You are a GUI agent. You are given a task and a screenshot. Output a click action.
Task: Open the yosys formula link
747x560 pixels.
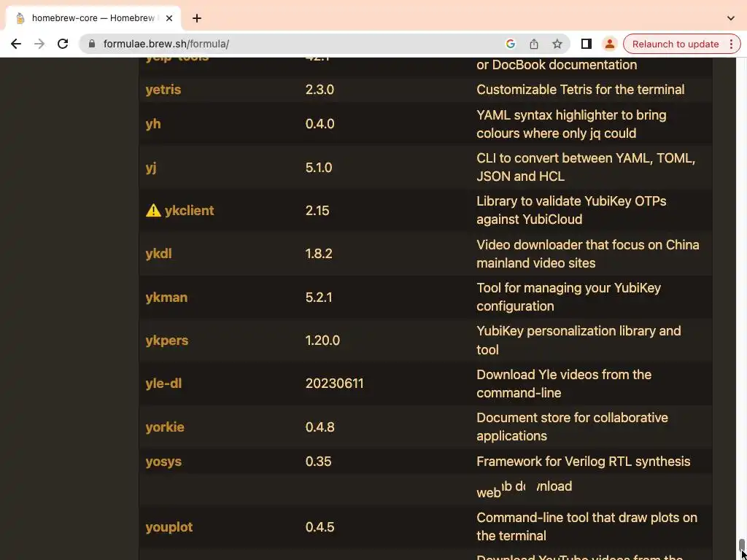tap(163, 462)
